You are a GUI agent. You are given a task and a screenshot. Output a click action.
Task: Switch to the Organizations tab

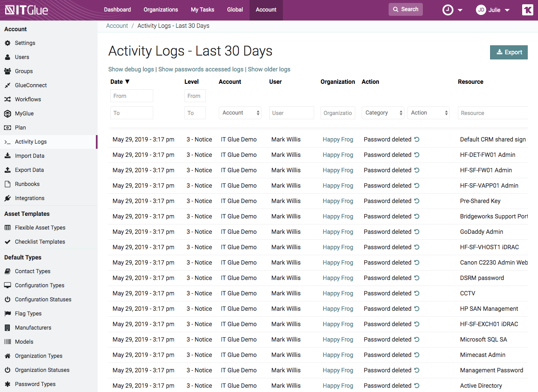pyautogui.click(x=161, y=9)
